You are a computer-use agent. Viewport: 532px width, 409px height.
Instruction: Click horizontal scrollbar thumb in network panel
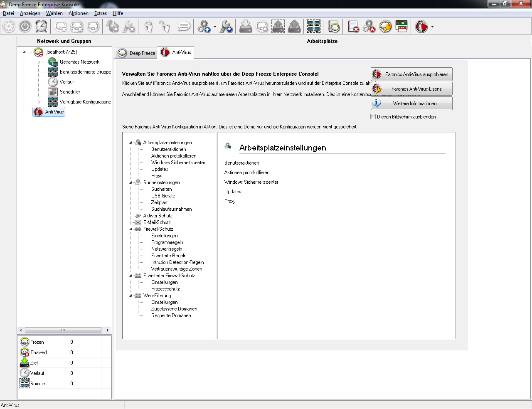tap(63, 330)
